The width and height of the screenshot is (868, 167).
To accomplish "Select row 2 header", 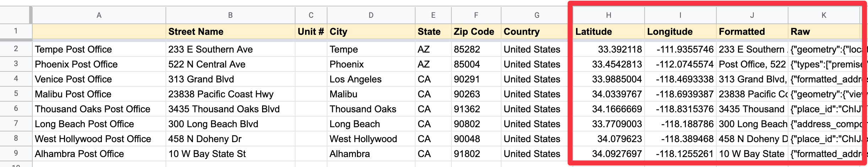I will [16, 49].
